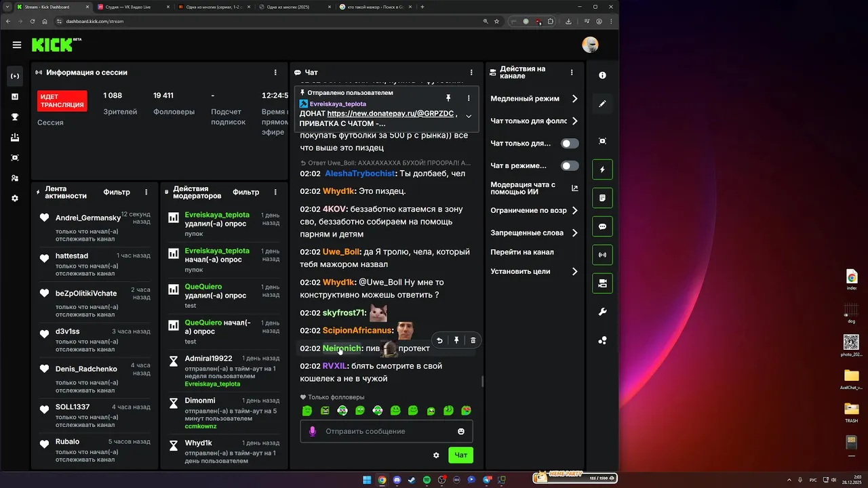Click the focus frame icon in right toolbar
868x488 pixels.
pos(602,141)
